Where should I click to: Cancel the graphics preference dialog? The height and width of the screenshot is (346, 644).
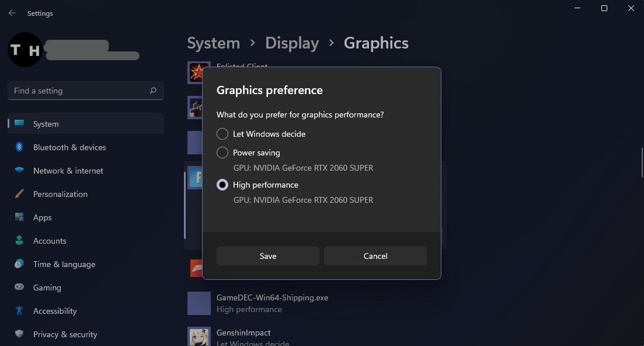(x=375, y=256)
